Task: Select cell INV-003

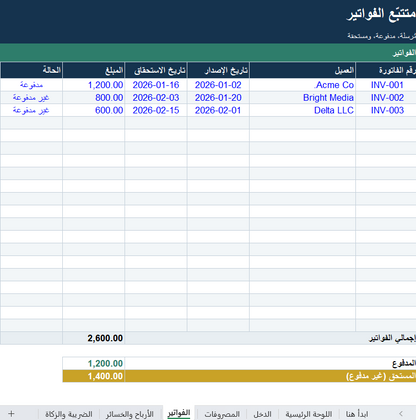Action: (x=386, y=110)
